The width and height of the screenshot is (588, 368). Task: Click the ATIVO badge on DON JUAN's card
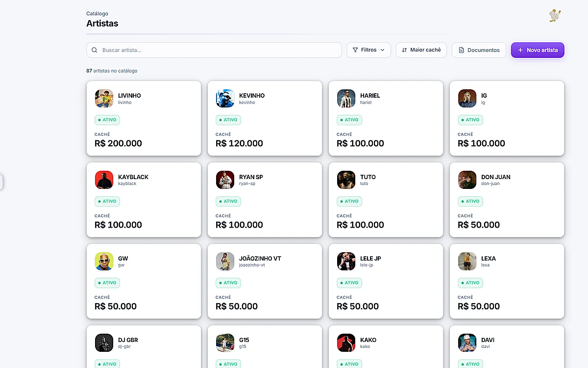(x=470, y=201)
